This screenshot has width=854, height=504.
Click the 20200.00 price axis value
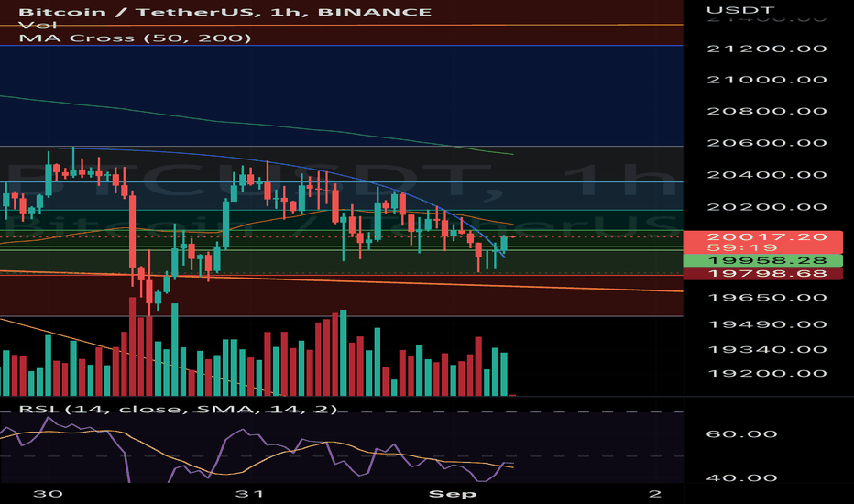tap(766, 207)
